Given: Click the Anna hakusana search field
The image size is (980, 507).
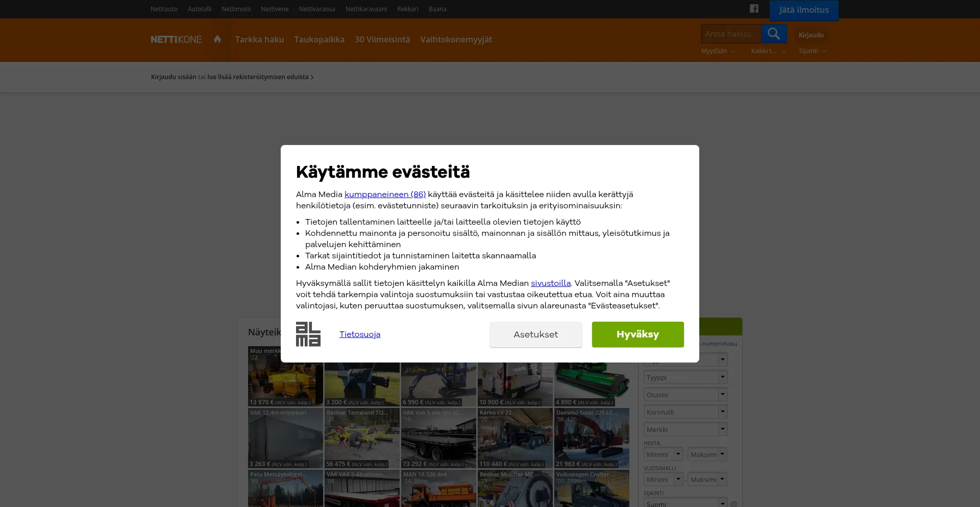Looking at the screenshot, I should tap(731, 34).
